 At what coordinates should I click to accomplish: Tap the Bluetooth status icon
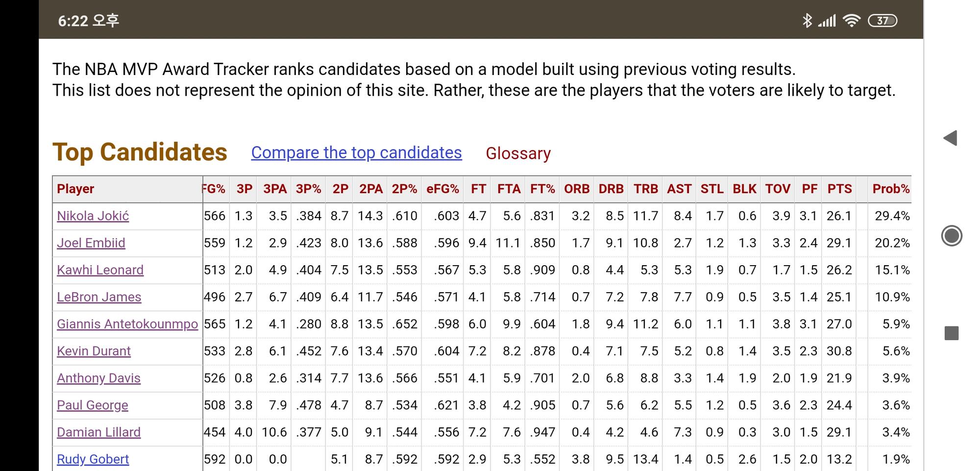[807, 21]
